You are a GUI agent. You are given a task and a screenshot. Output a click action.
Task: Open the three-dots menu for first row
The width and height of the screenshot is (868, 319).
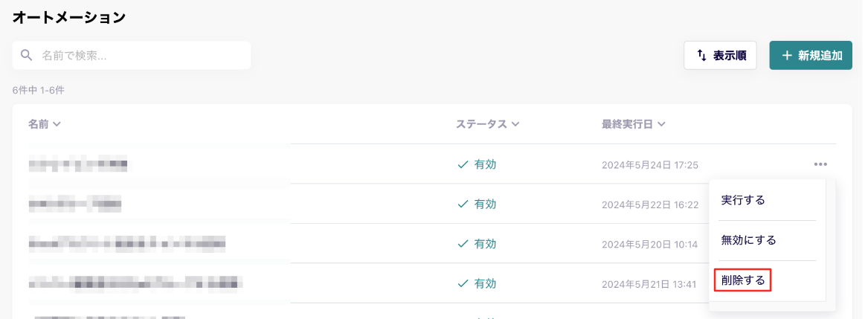click(820, 164)
